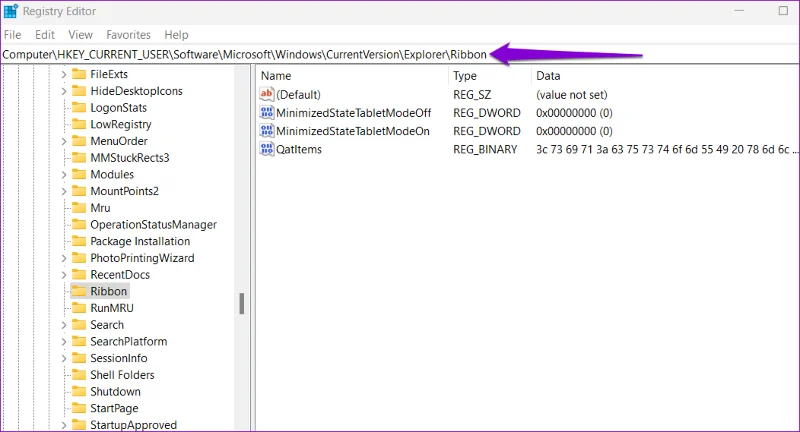Click the '(value not set)' data cell
The height and width of the screenshot is (432, 800).
tap(571, 95)
